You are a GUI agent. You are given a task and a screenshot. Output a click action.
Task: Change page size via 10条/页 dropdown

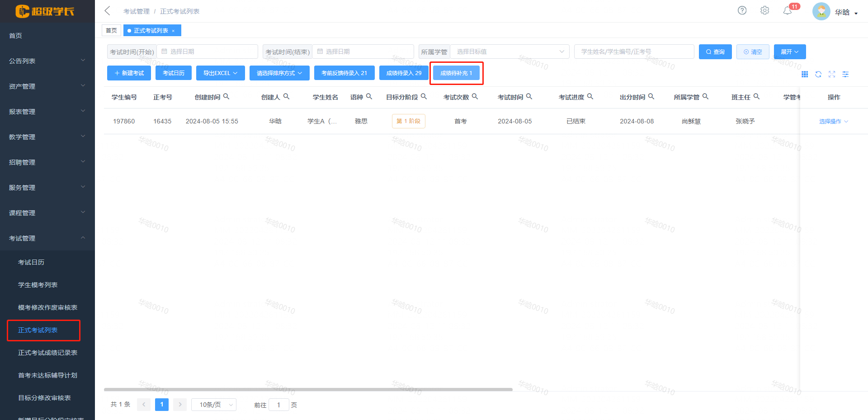coord(213,404)
